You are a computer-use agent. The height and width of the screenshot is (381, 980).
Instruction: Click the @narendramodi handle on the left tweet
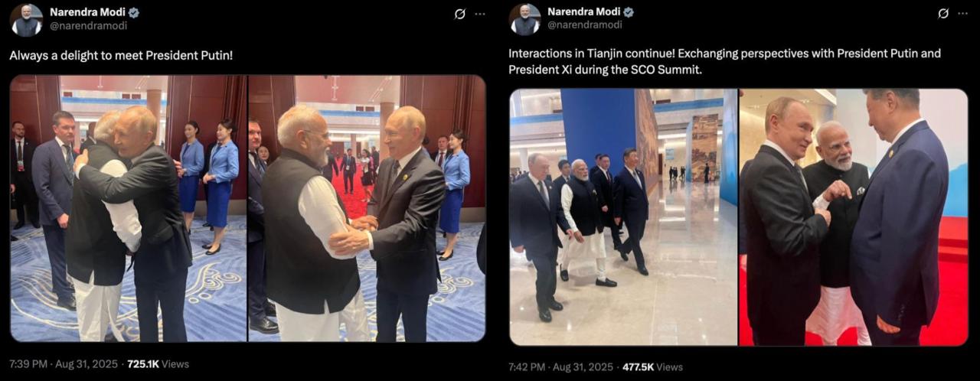88,25
